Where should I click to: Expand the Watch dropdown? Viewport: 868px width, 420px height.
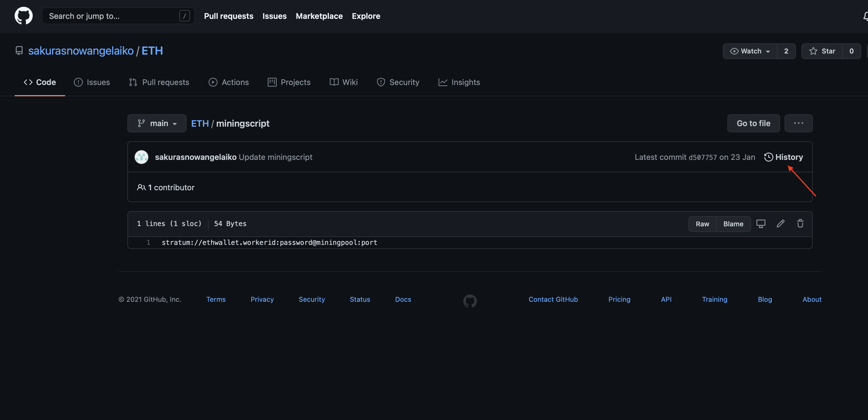750,51
